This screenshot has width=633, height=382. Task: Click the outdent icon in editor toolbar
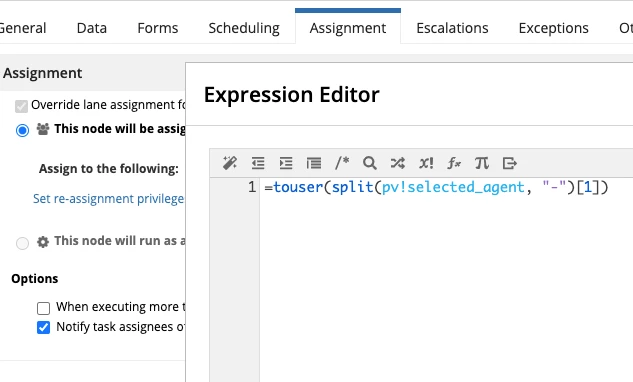point(258,163)
